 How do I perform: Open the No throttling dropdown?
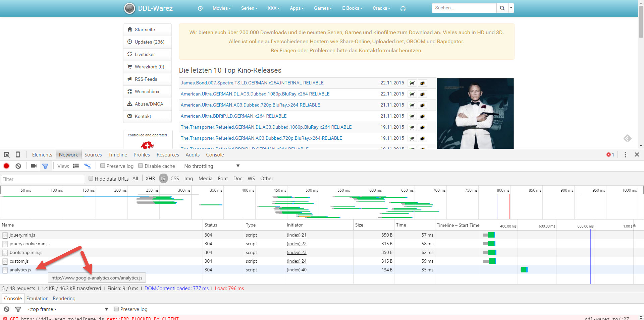tap(212, 166)
